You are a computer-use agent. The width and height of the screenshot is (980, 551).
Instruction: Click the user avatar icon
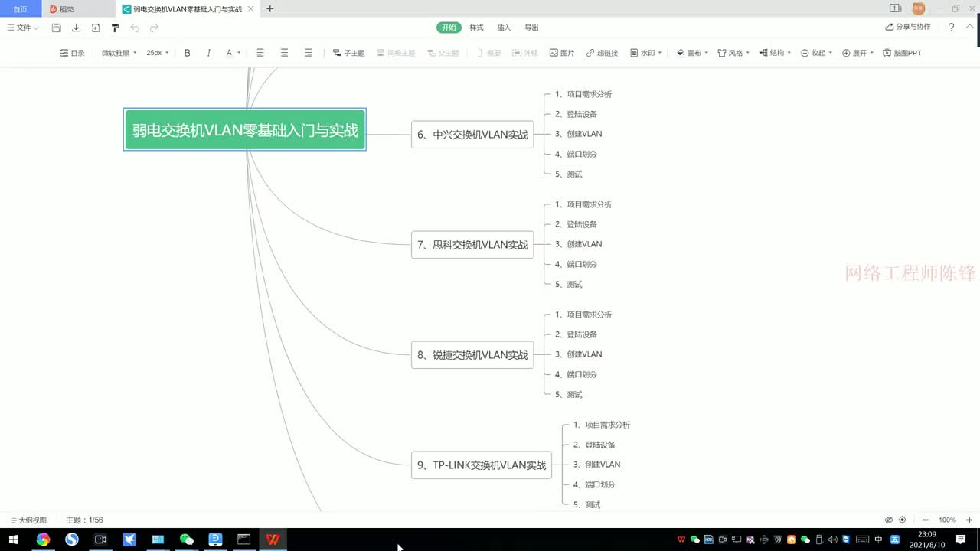(x=919, y=8)
